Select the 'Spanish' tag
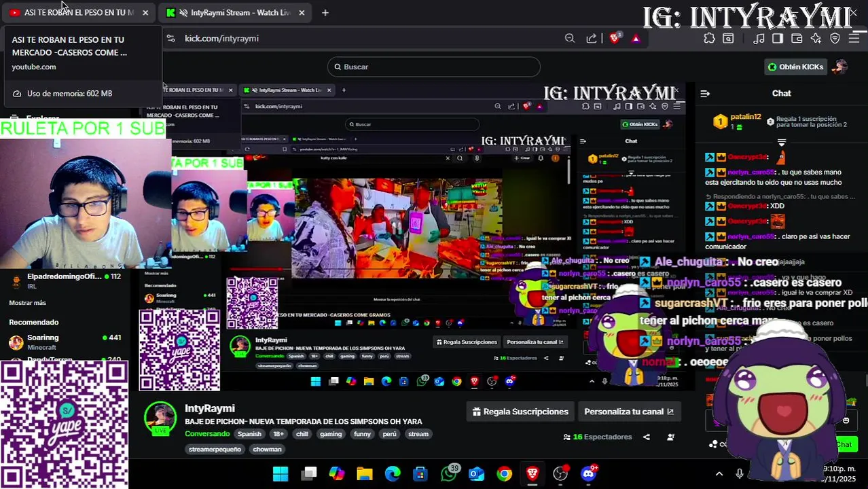Viewport: 868px width, 489px height. 249,434
